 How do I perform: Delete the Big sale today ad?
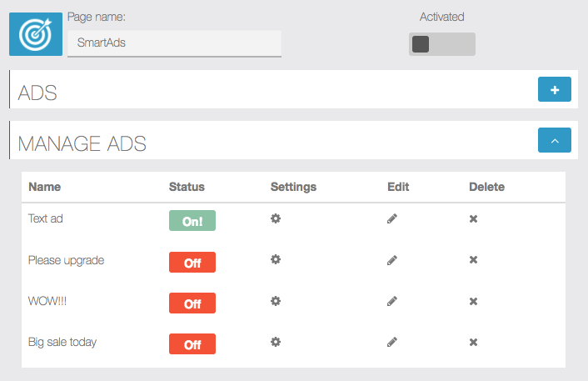pyautogui.click(x=473, y=342)
